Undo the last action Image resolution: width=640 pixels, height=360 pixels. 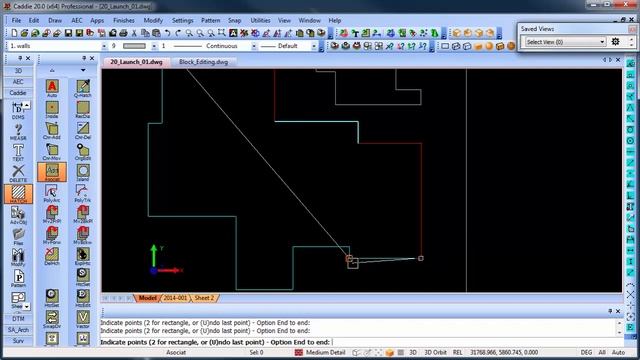click(x=167, y=33)
